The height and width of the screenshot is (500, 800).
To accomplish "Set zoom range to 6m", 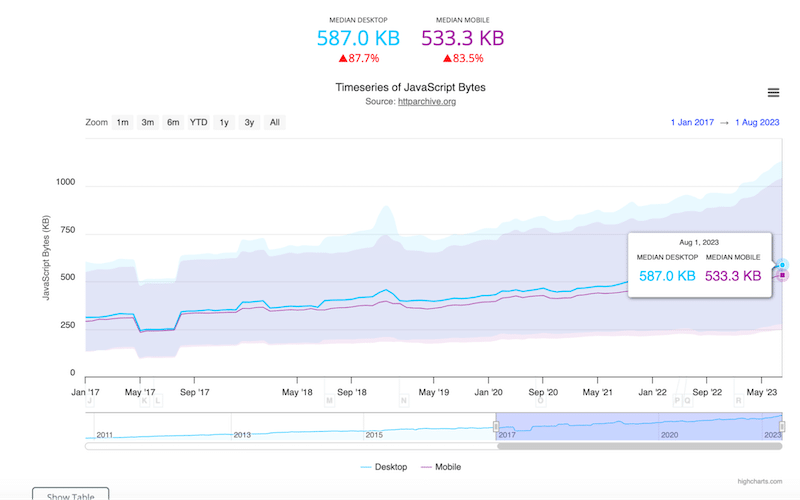I will 173,123.
